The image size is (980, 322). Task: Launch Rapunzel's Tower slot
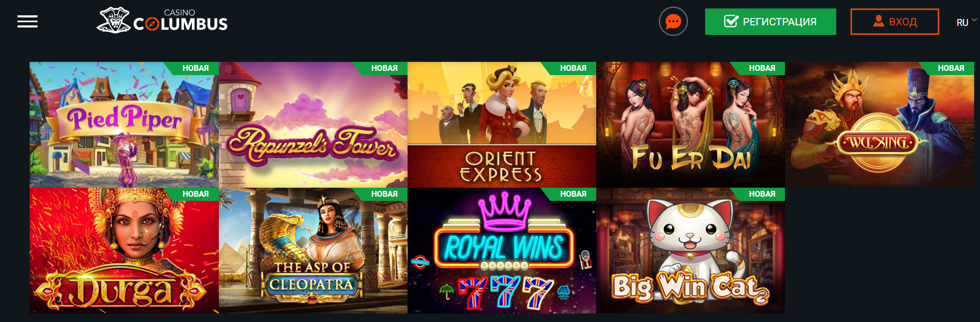313,125
